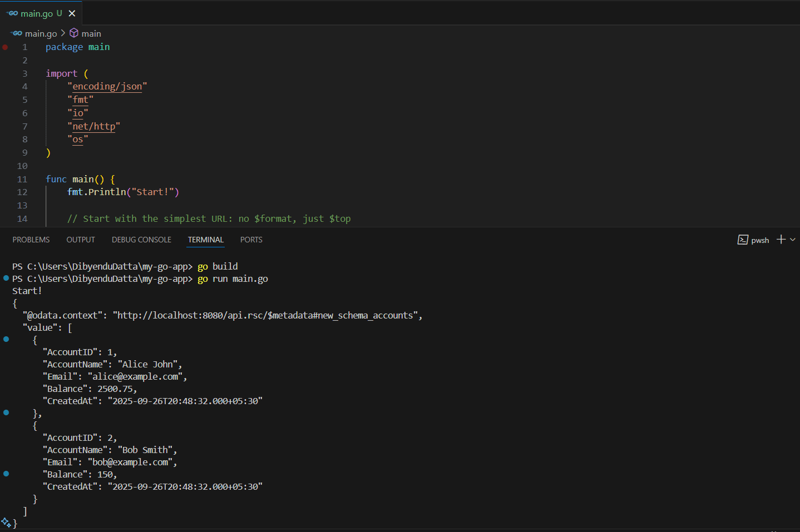800x532 pixels.
Task: Switch to the PROBLEMS panel tab
Action: (31, 240)
